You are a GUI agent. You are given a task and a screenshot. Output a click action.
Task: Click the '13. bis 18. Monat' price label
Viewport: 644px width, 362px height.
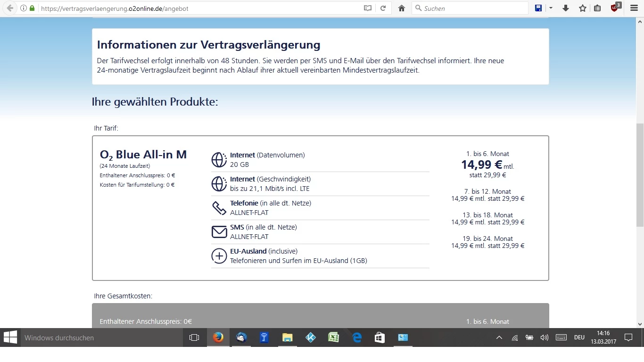click(x=487, y=215)
